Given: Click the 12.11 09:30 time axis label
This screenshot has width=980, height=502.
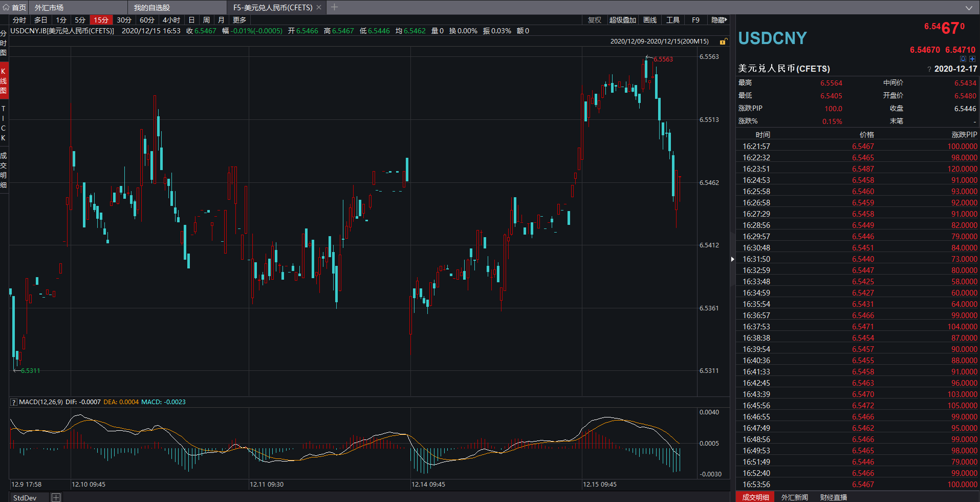Looking at the screenshot, I should (x=267, y=485).
